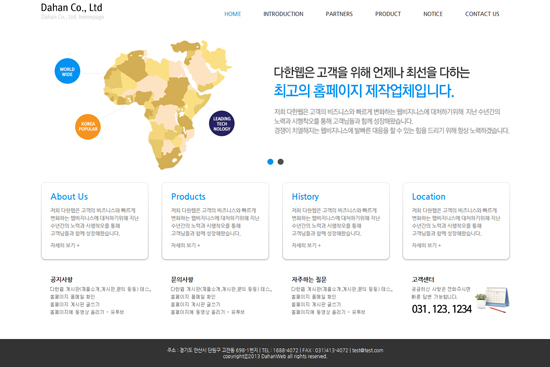The image size is (550, 367).
Task: Open the HOME menu item
Action: tap(233, 14)
